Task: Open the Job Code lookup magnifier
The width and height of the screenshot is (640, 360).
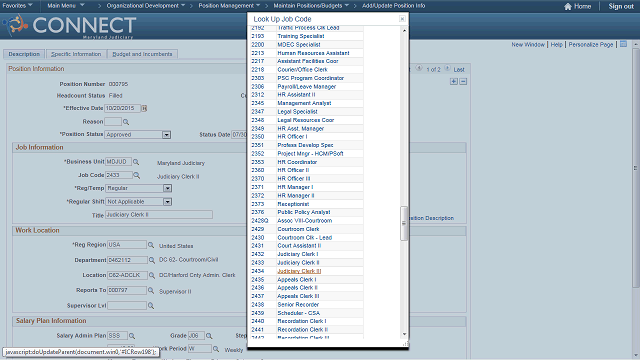Action: pyautogui.click(x=137, y=176)
